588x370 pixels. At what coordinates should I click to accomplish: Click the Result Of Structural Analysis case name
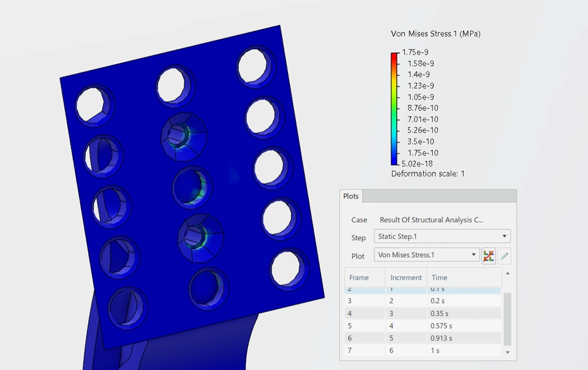[431, 220]
